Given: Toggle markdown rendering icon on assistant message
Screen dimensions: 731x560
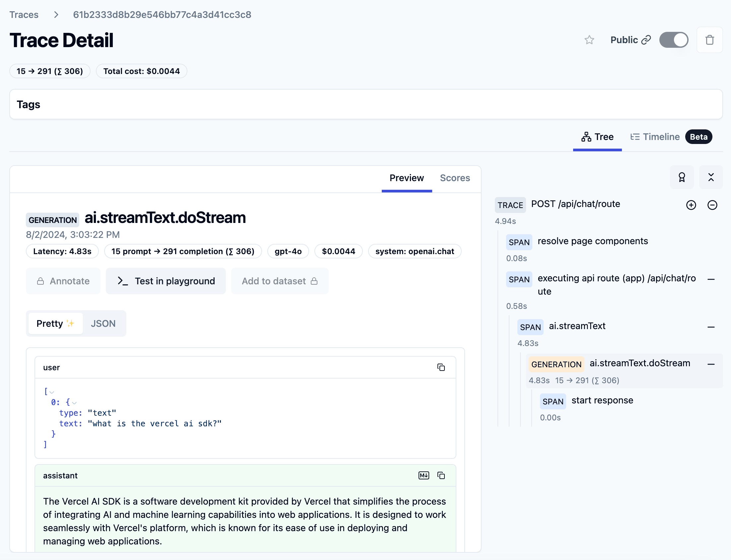Looking at the screenshot, I should click(x=424, y=475).
